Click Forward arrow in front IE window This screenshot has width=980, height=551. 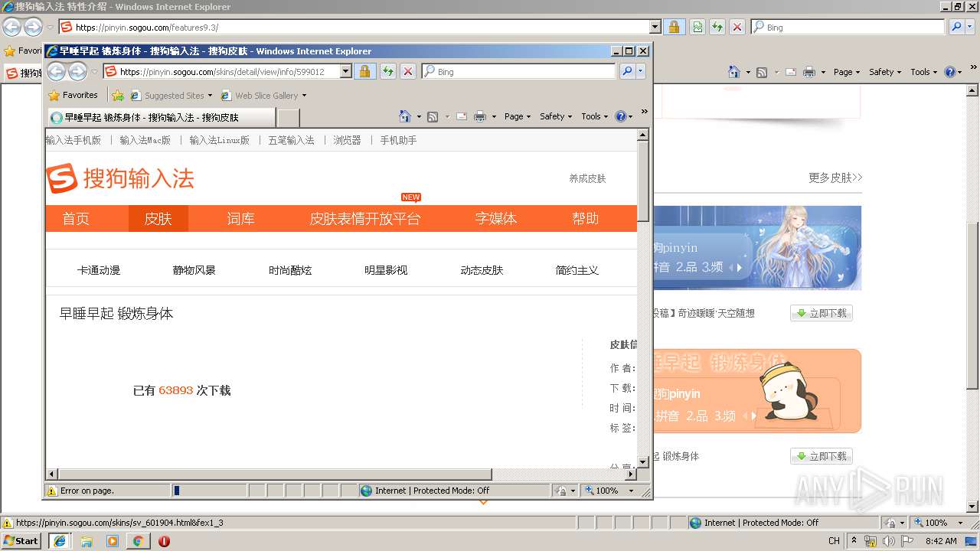[x=77, y=72]
